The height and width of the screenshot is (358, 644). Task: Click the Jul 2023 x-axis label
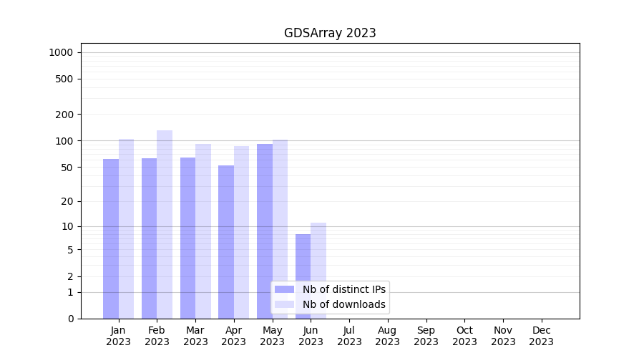click(349, 336)
